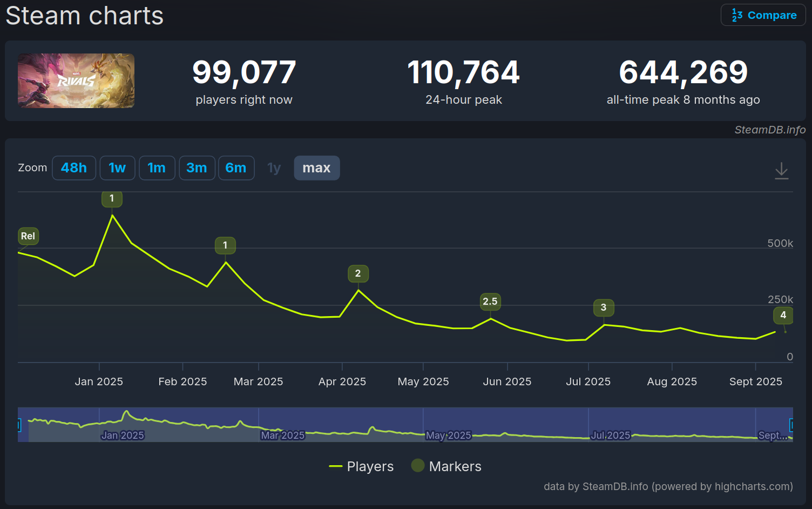Click the 644,269 all-time peak figure
This screenshot has width=812, height=509.
click(684, 72)
